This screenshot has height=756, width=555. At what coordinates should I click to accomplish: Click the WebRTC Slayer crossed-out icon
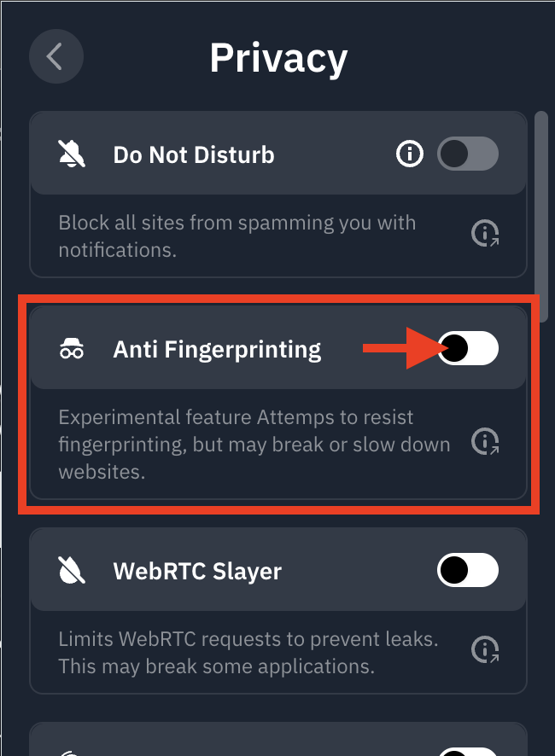[72, 569]
